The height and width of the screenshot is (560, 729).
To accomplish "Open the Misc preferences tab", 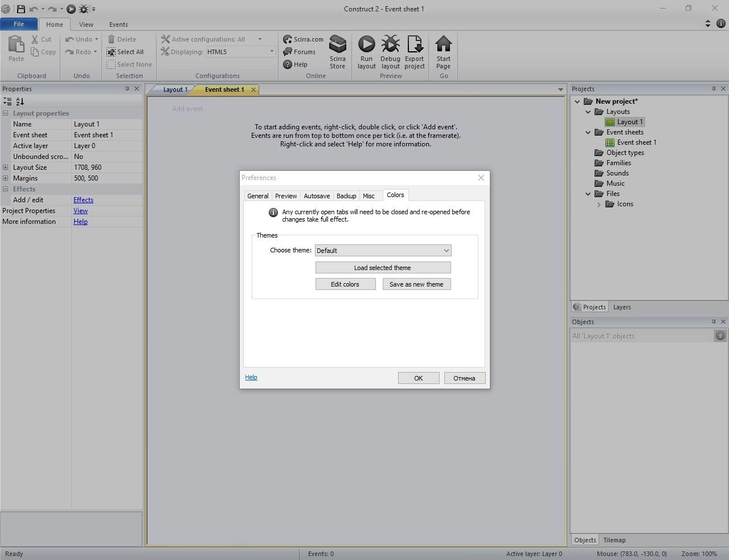I will tap(368, 196).
